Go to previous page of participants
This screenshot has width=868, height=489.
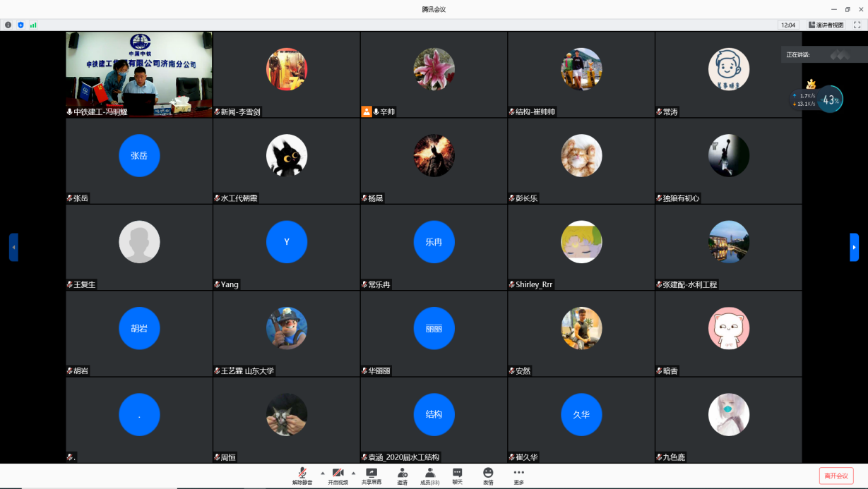click(13, 247)
